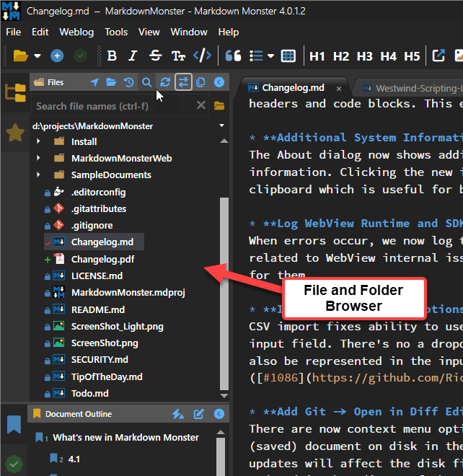The width and height of the screenshot is (463, 476).
Task: Insert a block quote
Action: (x=233, y=56)
